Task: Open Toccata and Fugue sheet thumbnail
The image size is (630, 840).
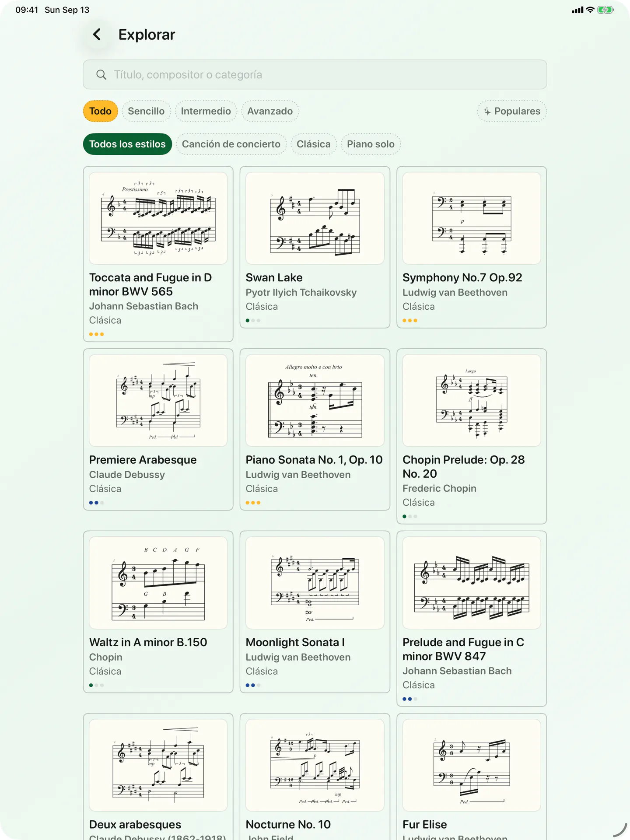Action: [158, 218]
